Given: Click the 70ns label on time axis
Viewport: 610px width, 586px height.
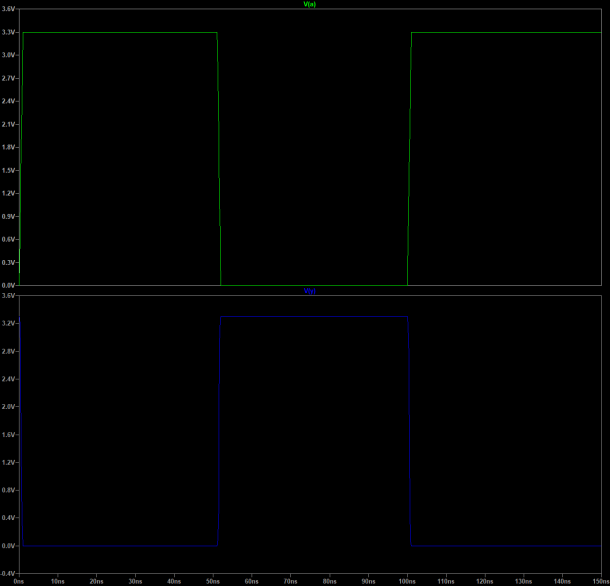Looking at the screenshot, I should [x=291, y=580].
